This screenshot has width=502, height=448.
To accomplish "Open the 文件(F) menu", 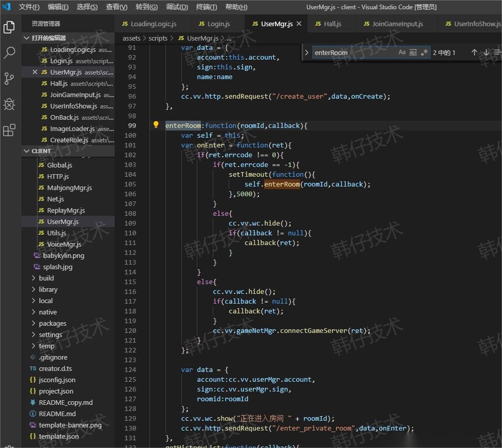I will pyautogui.click(x=29, y=7).
